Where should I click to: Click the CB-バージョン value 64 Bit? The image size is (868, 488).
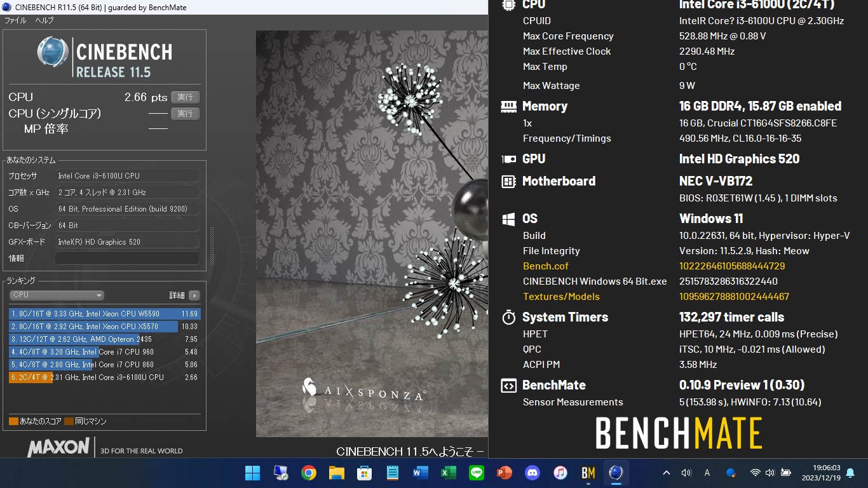(127, 226)
